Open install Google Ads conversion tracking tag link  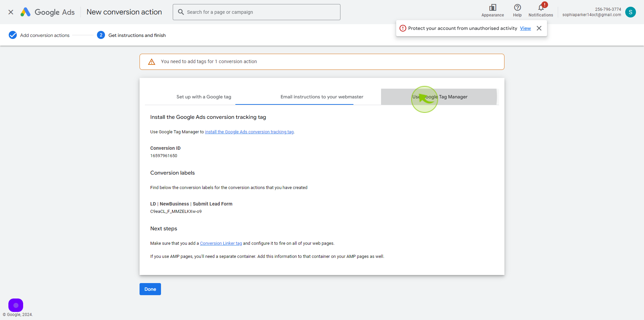click(249, 132)
